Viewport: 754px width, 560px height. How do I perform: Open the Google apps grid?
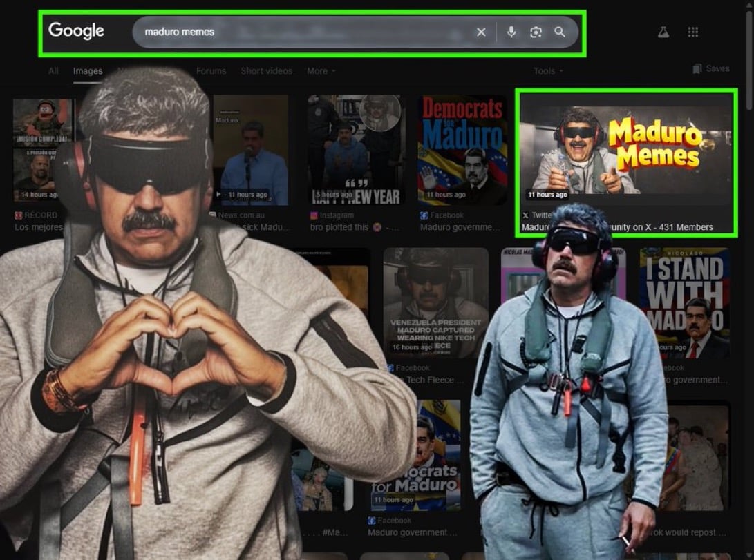[x=693, y=32]
